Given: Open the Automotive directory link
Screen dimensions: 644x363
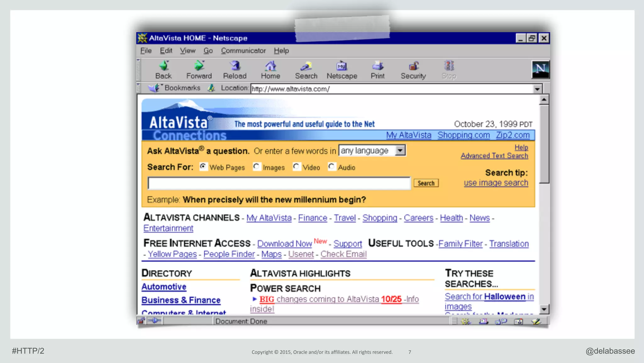Looking at the screenshot, I should (164, 287).
